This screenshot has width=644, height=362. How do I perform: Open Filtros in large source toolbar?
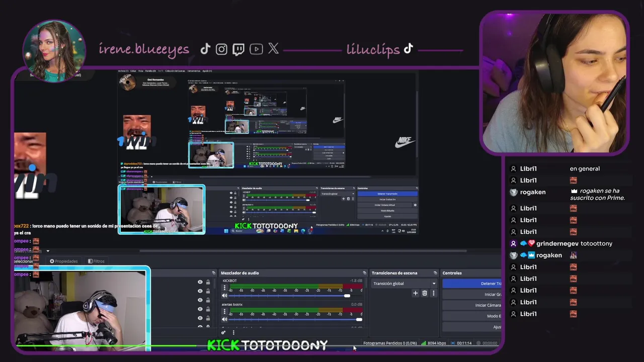(96, 261)
